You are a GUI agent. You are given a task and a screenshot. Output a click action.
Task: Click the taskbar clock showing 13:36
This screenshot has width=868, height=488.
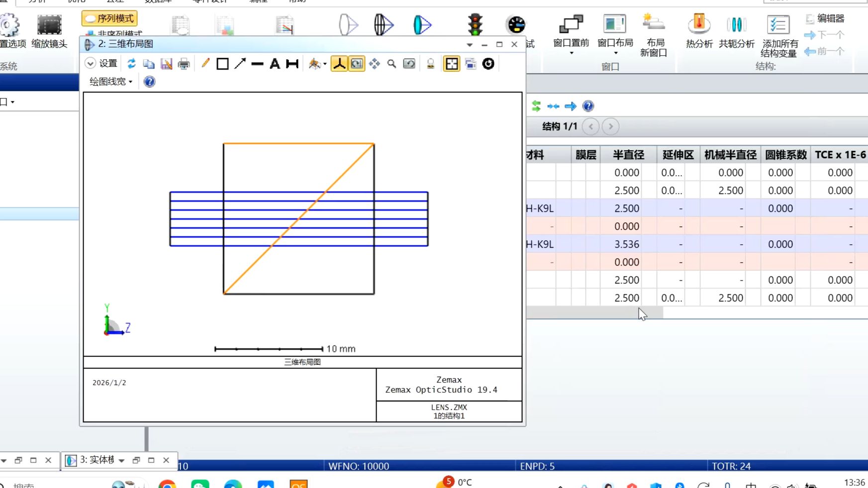855,483
